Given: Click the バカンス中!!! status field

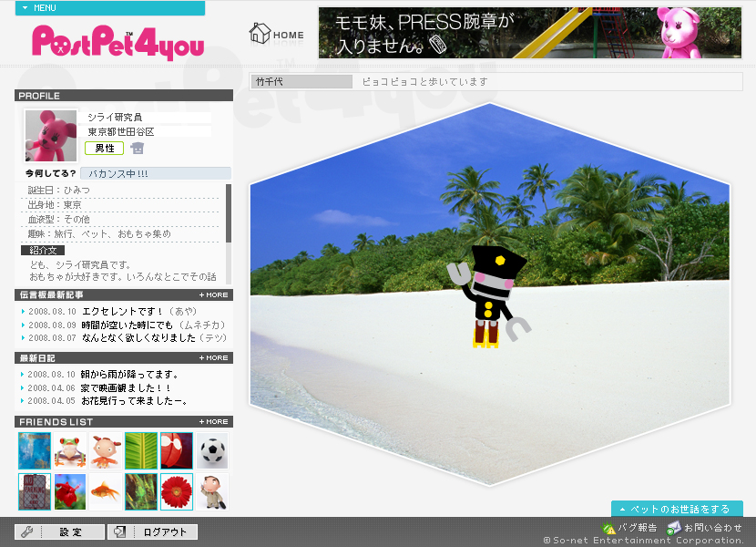Looking at the screenshot, I should click(x=156, y=173).
